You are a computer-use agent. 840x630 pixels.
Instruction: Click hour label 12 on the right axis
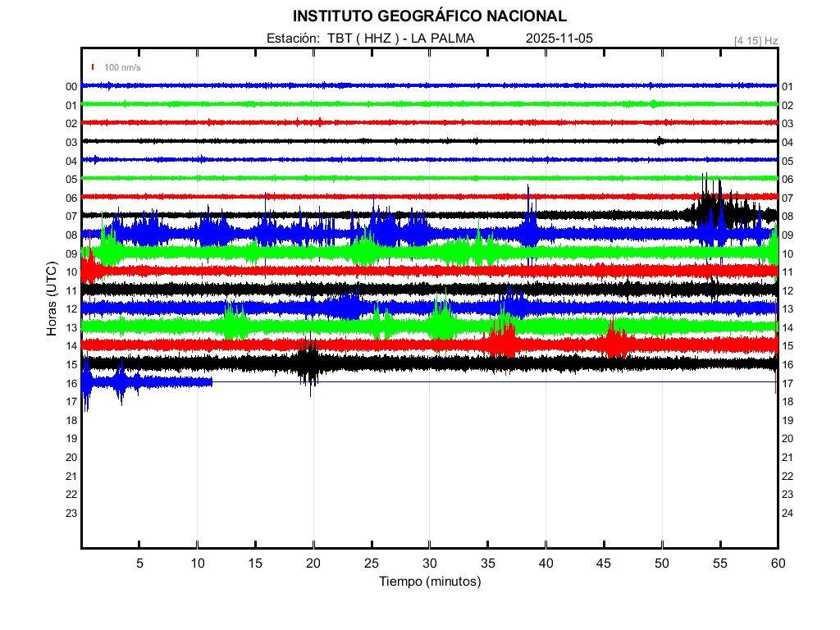point(787,290)
